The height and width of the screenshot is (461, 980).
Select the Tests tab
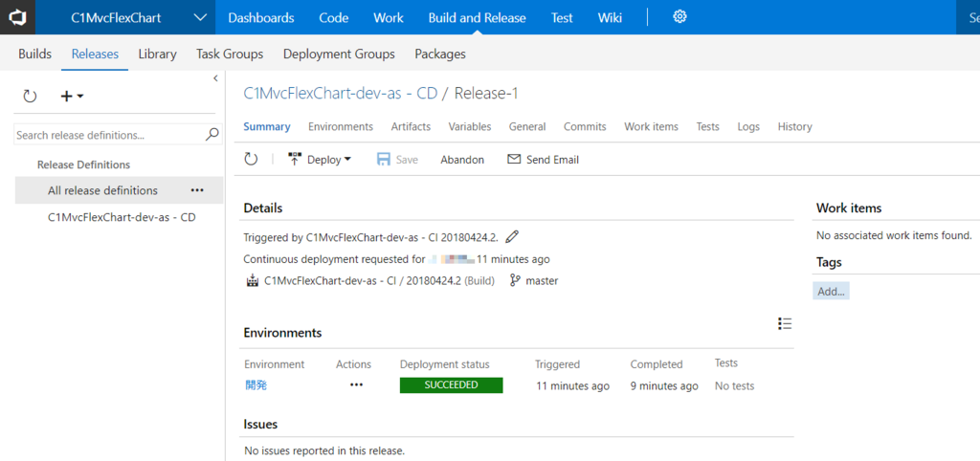(x=707, y=126)
